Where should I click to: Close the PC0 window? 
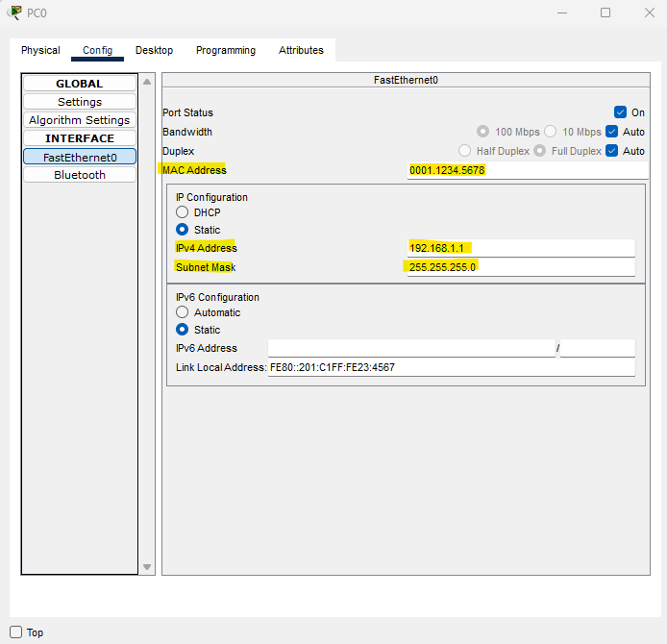[649, 12]
